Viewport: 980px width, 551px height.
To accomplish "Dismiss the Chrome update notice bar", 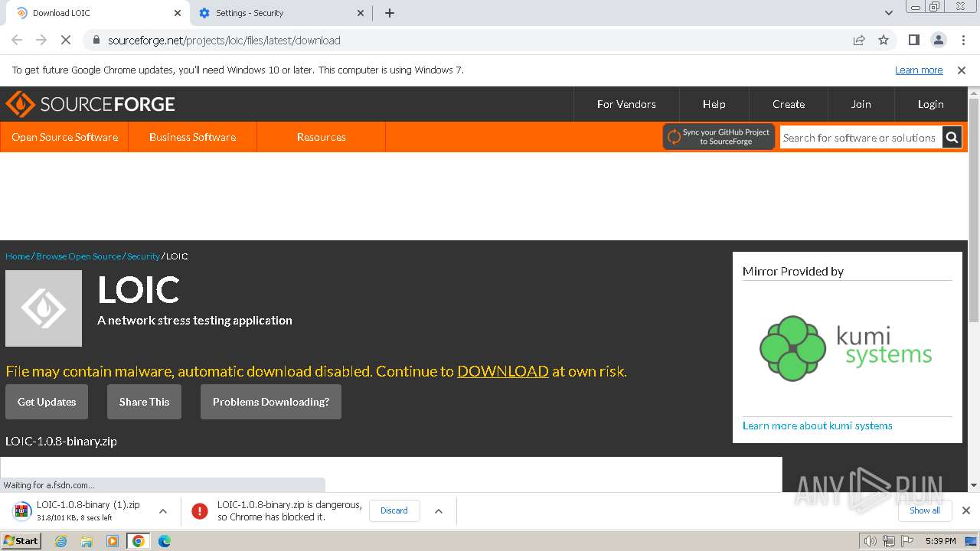I will tap(962, 70).
